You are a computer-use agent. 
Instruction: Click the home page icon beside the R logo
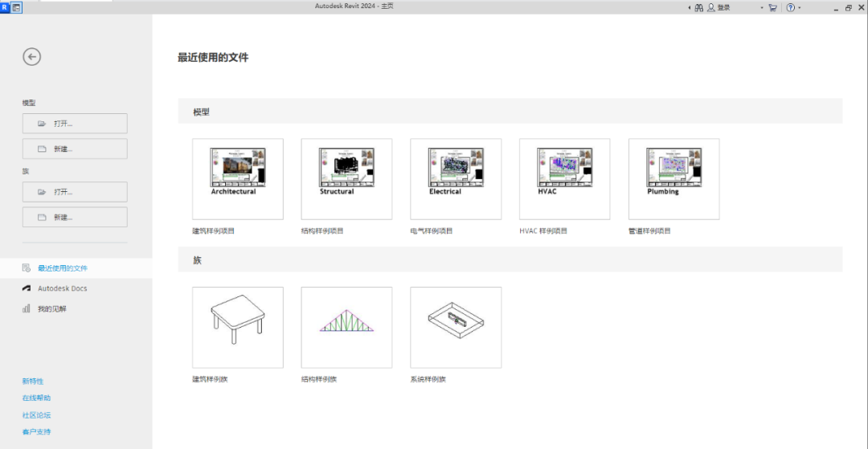pyautogui.click(x=16, y=7)
